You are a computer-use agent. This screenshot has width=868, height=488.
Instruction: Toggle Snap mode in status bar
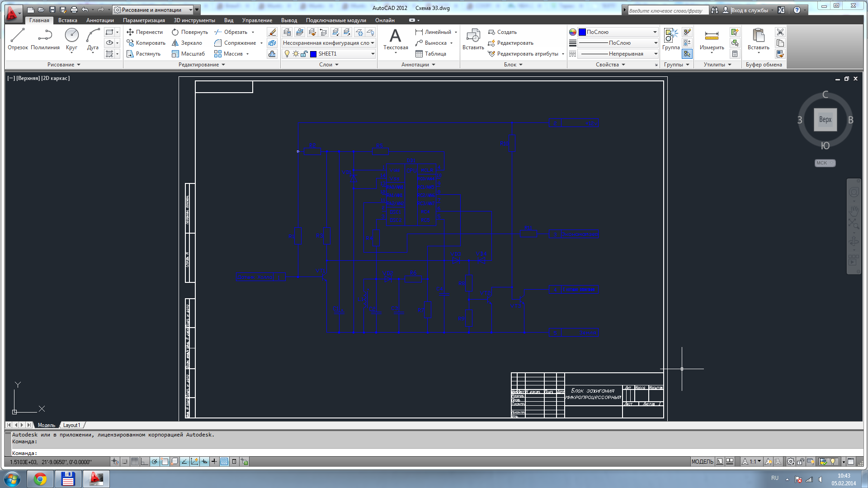click(125, 461)
